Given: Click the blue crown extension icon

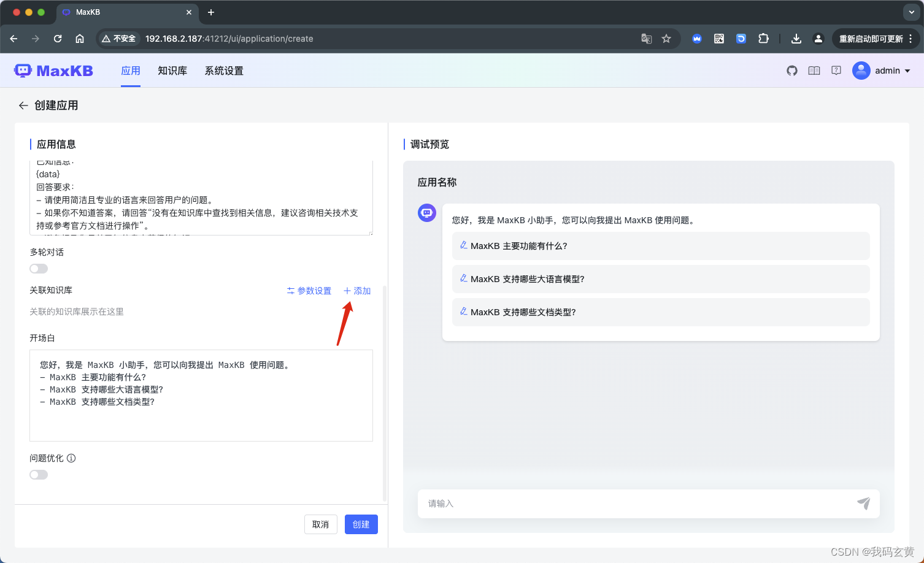Looking at the screenshot, I should [697, 39].
